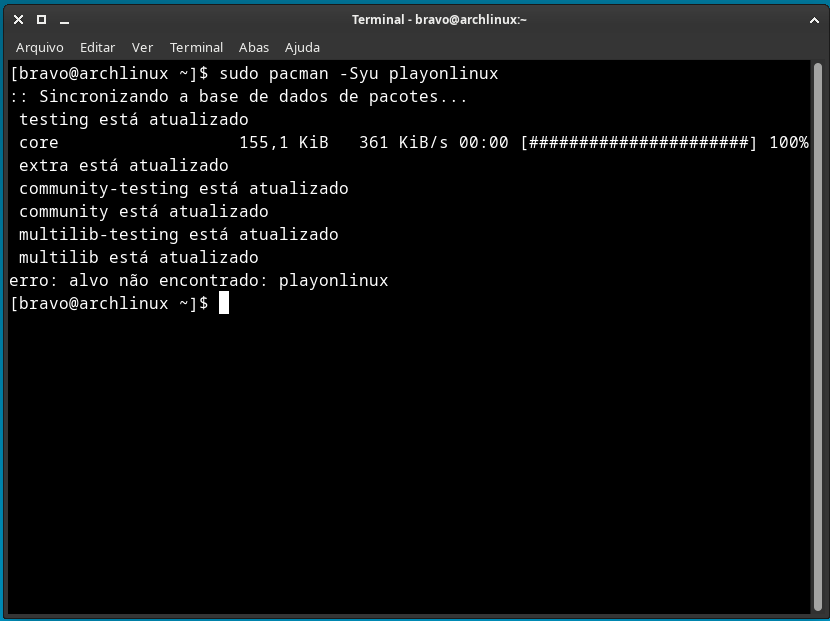Click the 'multilib-testing está atualizado' line
This screenshot has height=621, width=830.
[178, 235]
